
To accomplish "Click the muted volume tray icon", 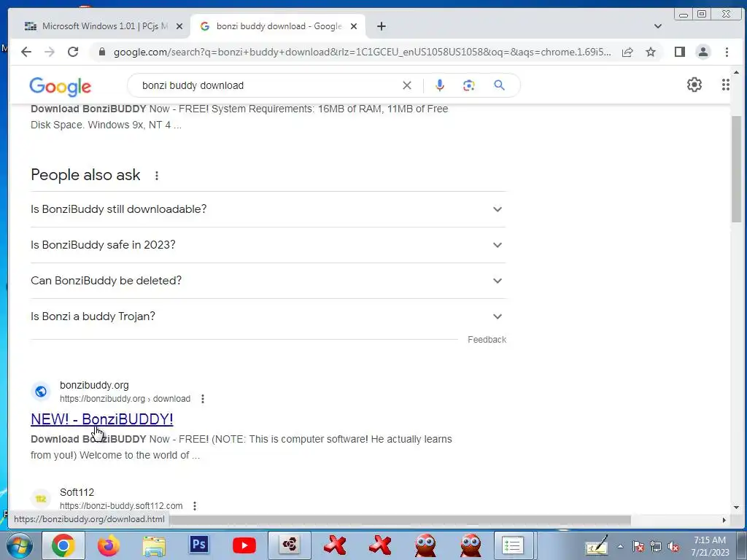I will (673, 547).
